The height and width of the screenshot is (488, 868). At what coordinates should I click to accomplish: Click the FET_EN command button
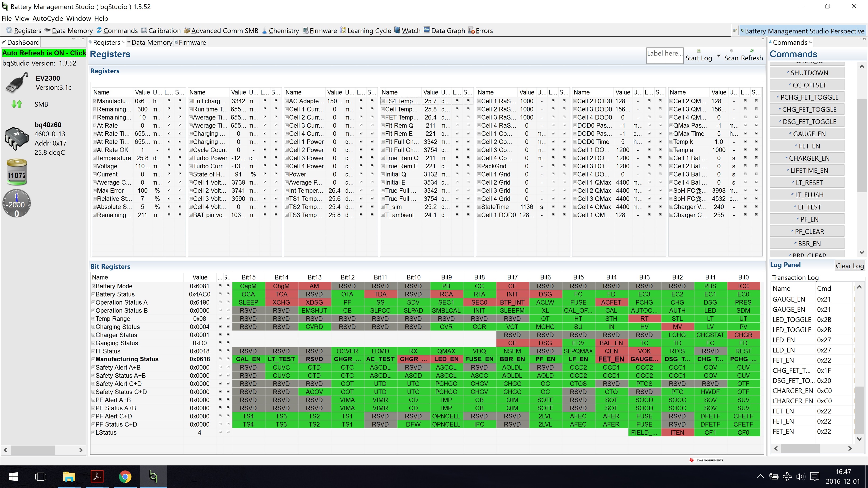[x=807, y=146]
